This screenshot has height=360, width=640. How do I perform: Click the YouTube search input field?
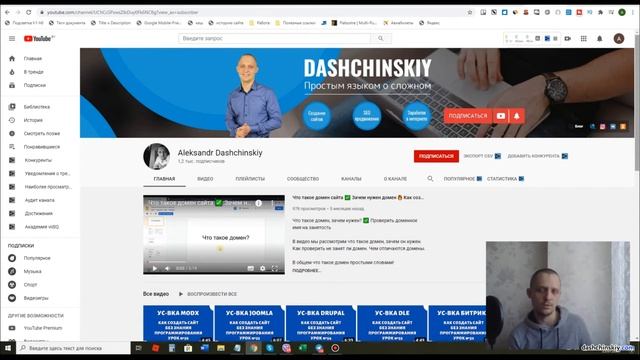tap(274, 38)
